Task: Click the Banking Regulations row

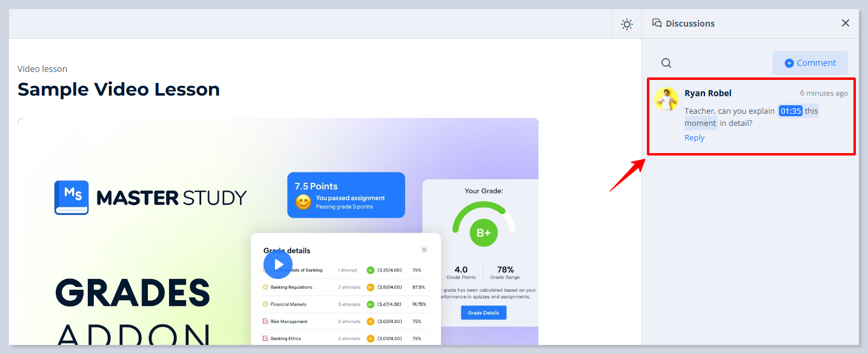Action: (346, 287)
